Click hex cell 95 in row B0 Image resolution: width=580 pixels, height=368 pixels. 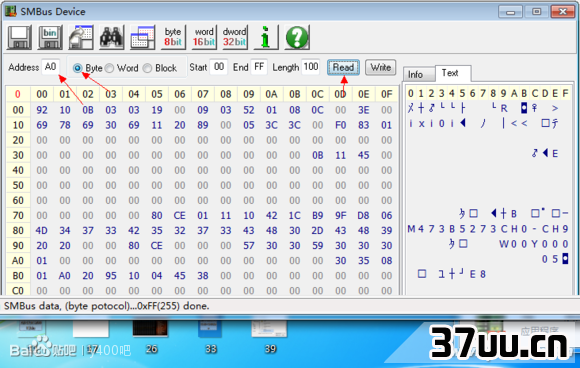pyautogui.click(x=111, y=276)
